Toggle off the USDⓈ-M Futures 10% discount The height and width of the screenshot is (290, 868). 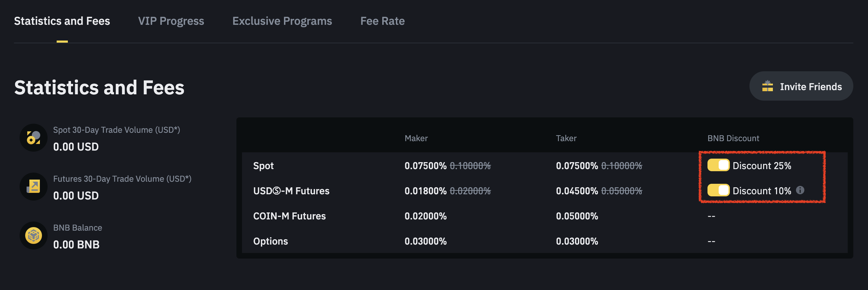pos(718,190)
